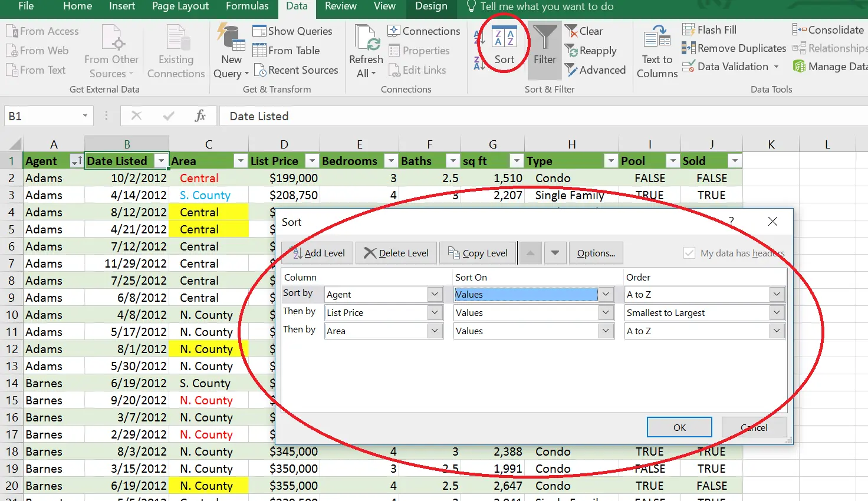Click the fx insert function icon
This screenshot has width=868, height=501.
[200, 116]
